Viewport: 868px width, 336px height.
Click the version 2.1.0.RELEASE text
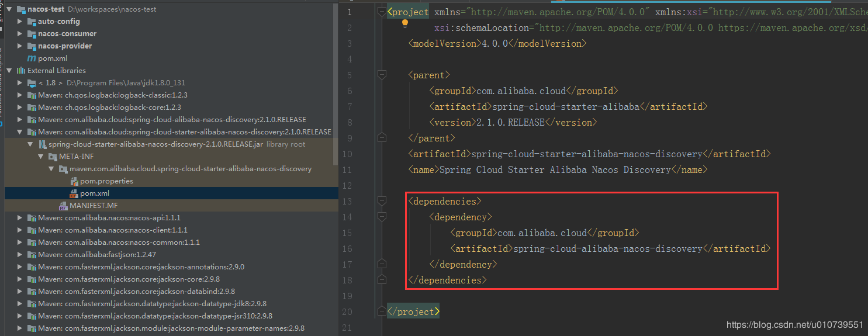513,123
